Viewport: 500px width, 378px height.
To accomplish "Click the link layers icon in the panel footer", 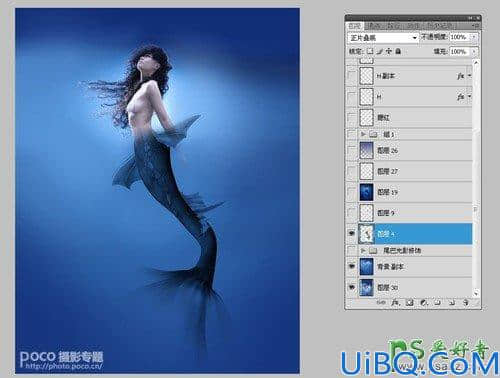I will coord(381,303).
